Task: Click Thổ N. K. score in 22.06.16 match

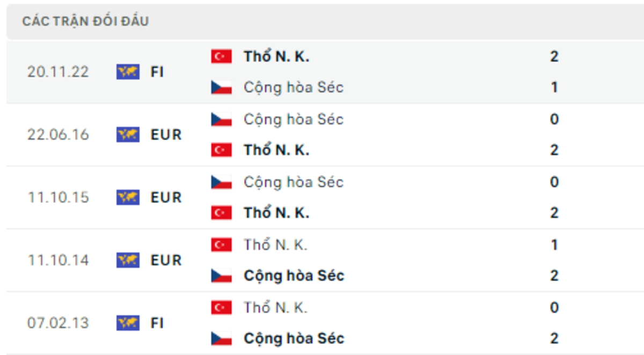Action: click(554, 150)
